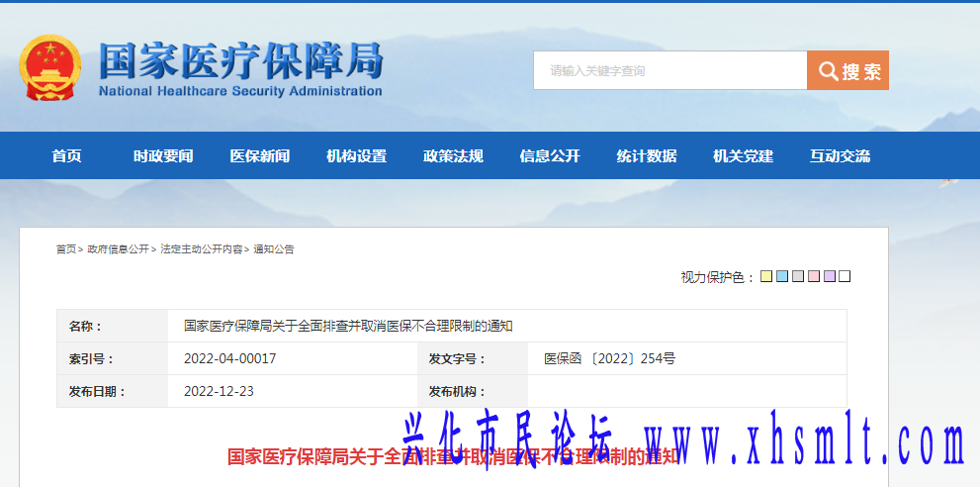The width and height of the screenshot is (980, 487).
Task: Click the 索引号： label cell
Action: [113, 358]
